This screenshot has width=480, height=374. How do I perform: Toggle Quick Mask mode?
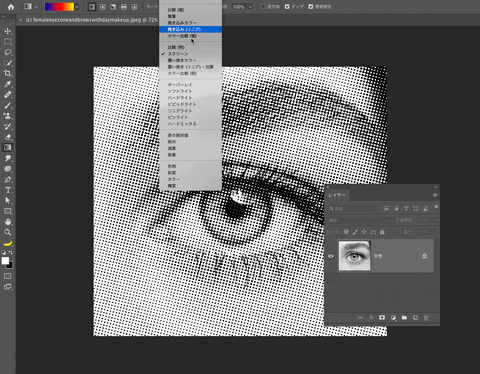click(8, 276)
